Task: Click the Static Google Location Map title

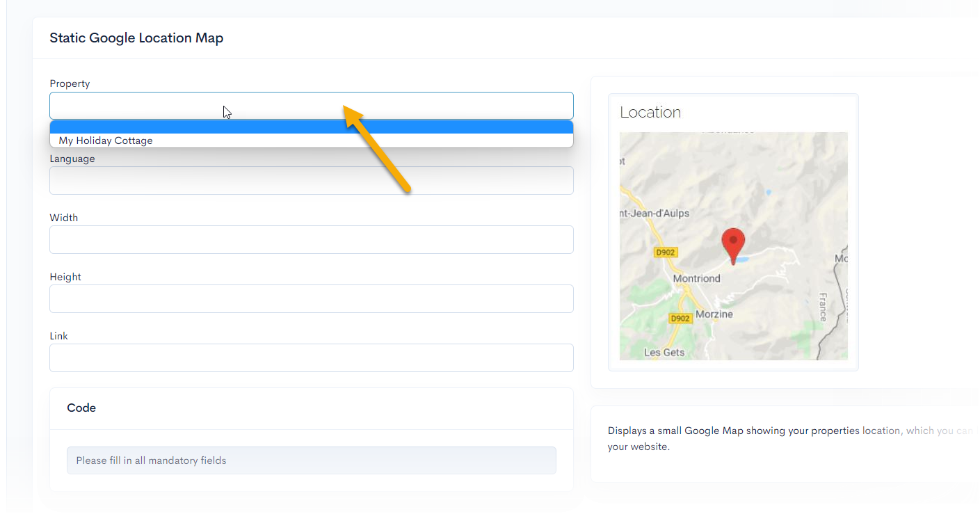Action: pyautogui.click(x=136, y=38)
